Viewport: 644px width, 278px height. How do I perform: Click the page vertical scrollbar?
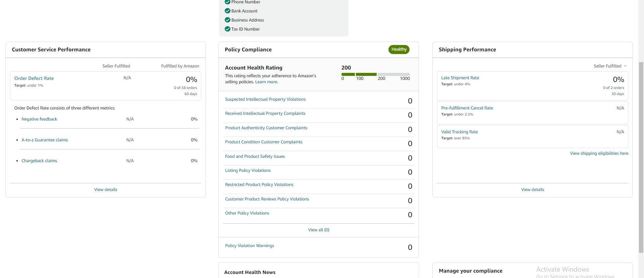[x=641, y=157]
